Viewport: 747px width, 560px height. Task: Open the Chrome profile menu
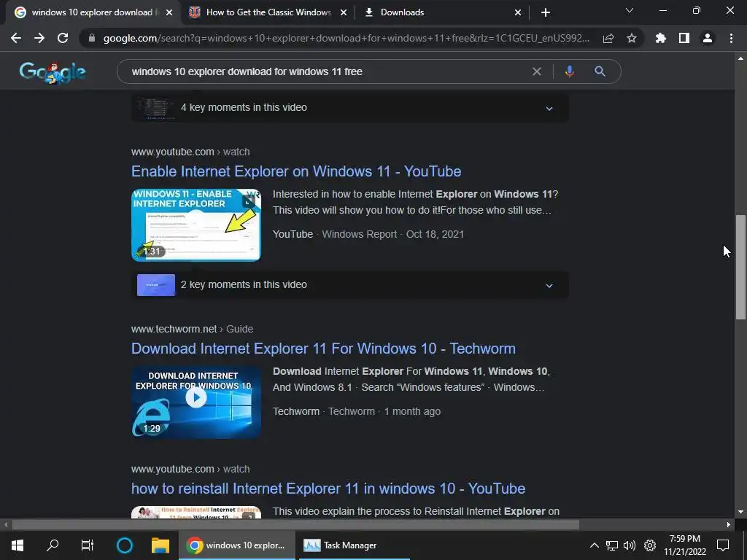(708, 38)
